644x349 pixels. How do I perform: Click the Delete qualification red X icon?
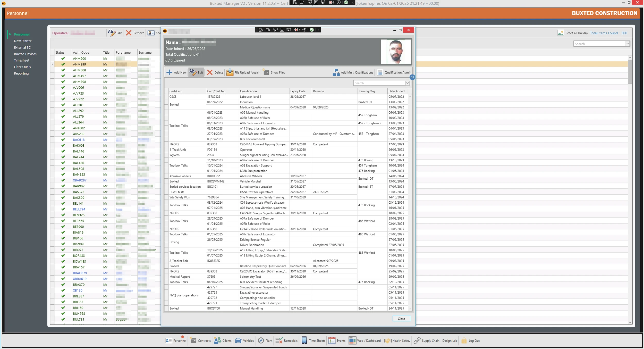click(210, 72)
